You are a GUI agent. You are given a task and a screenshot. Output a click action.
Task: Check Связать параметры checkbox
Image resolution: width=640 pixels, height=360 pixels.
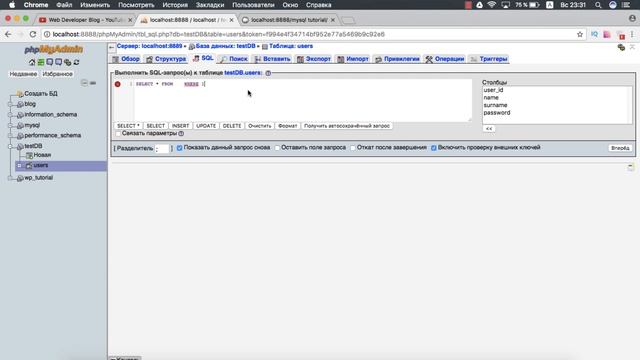(118, 133)
